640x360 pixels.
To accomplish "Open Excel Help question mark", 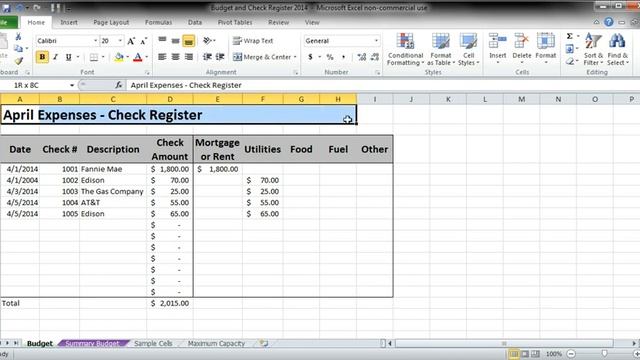I will [x=609, y=22].
